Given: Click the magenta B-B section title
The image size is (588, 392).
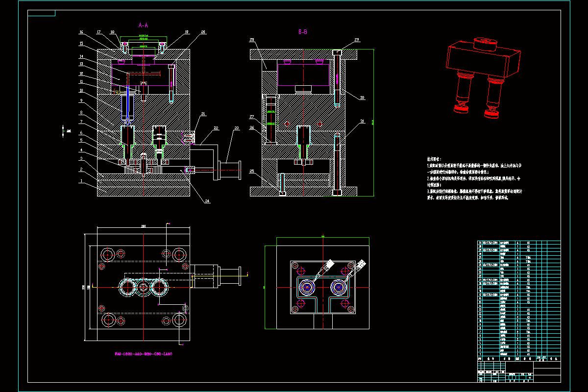Looking at the screenshot, I should coord(303,32).
